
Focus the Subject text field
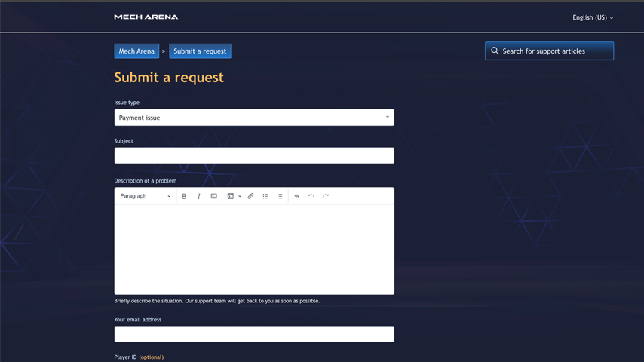click(253, 155)
